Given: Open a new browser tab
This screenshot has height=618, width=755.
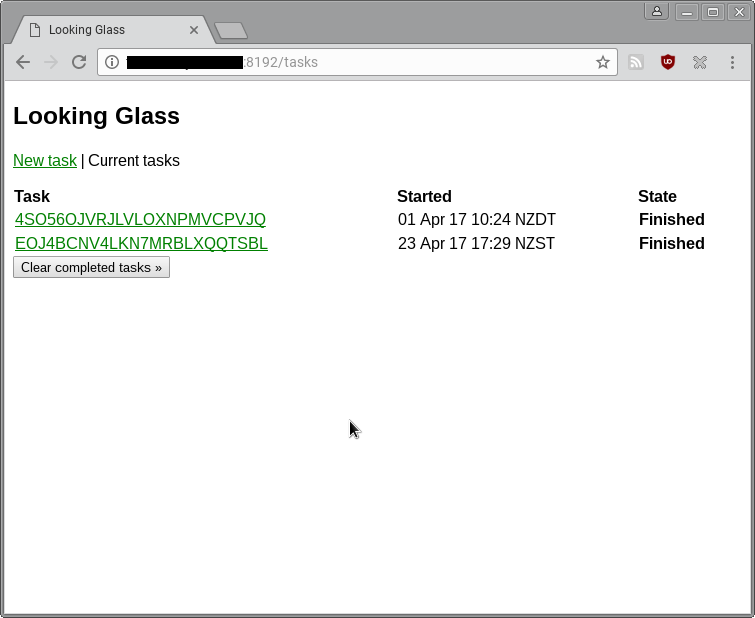Looking at the screenshot, I should click(231, 30).
